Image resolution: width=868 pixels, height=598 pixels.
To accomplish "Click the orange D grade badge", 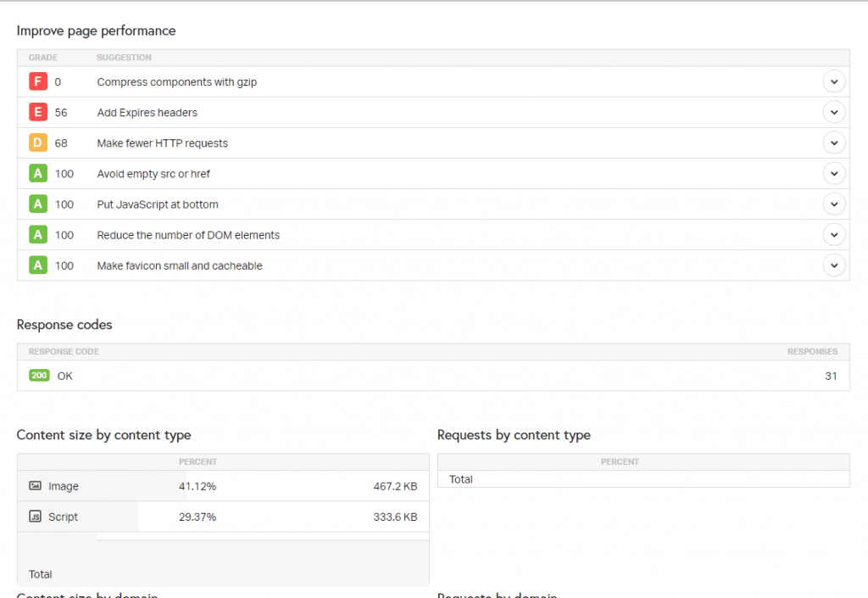I will click(37, 143).
